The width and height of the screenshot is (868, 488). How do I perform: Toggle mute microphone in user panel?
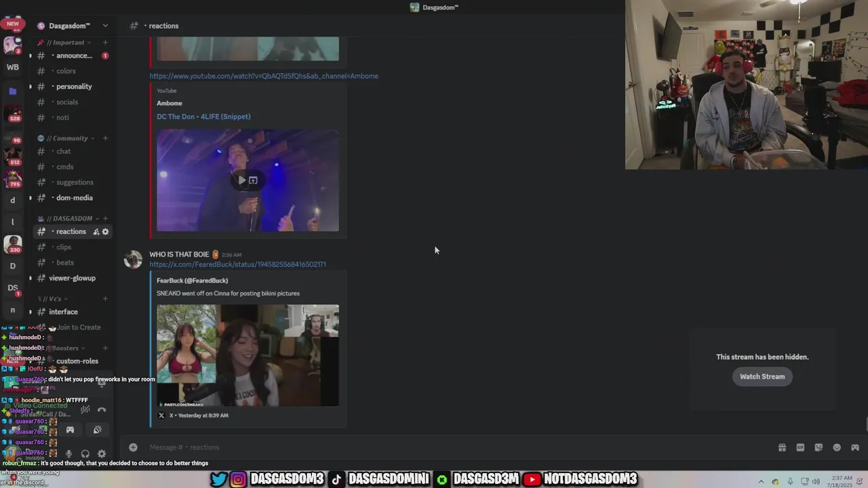pyautogui.click(x=68, y=453)
